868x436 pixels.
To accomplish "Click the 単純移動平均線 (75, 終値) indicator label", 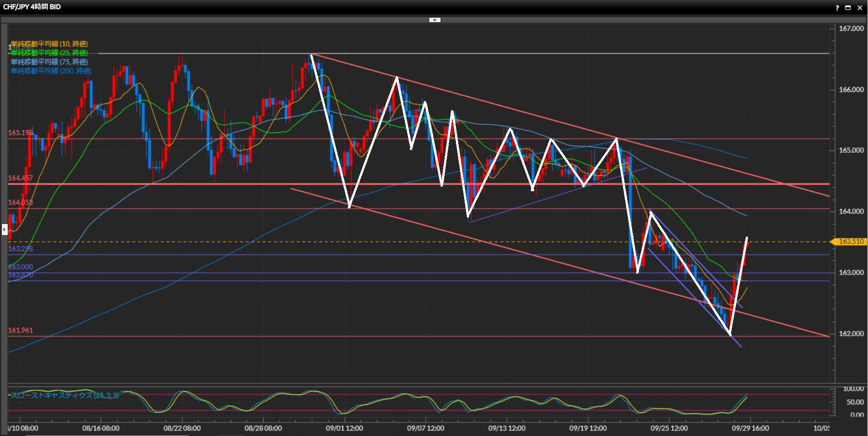I will [x=49, y=62].
